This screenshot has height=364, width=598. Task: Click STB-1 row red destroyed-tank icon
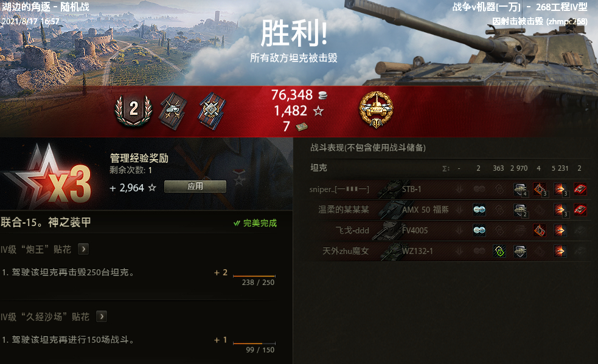pyautogui.click(x=580, y=189)
